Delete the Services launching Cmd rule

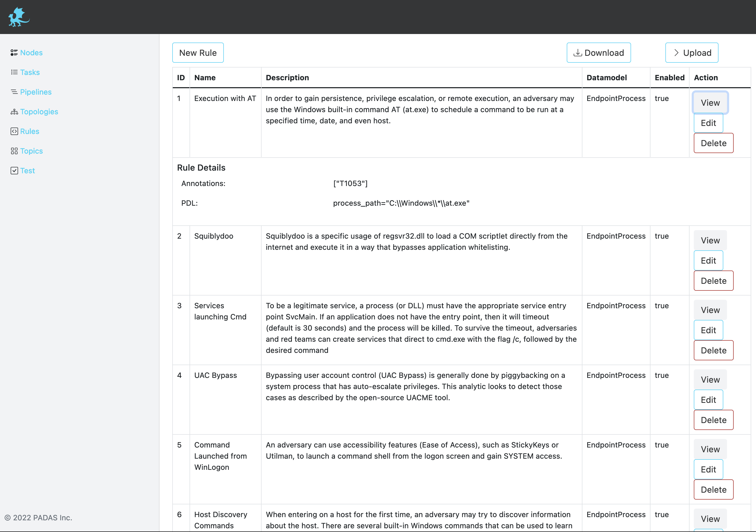tap(713, 350)
